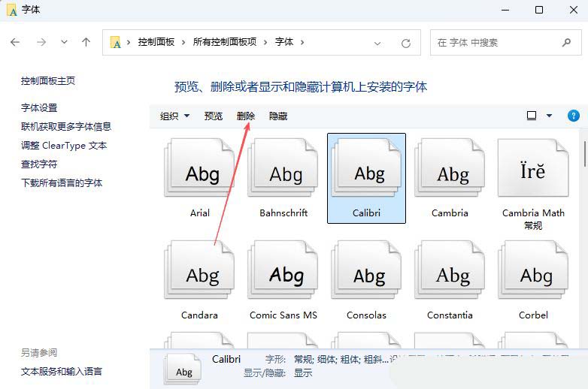Click the 字形 styles value in details pane
This screenshot has width=588, height=389.
click(x=342, y=360)
